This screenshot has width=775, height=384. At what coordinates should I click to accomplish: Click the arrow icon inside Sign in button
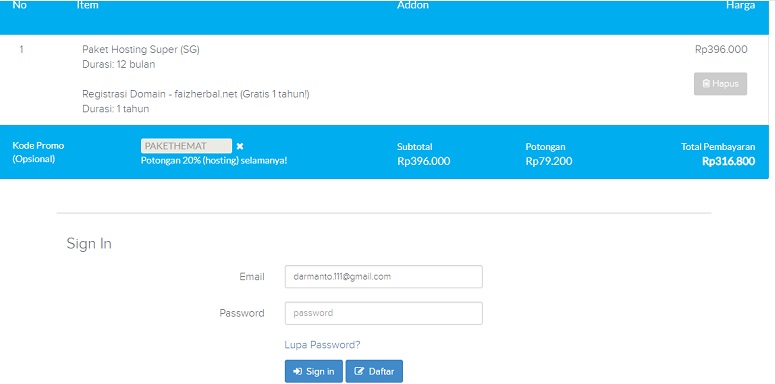(298, 372)
